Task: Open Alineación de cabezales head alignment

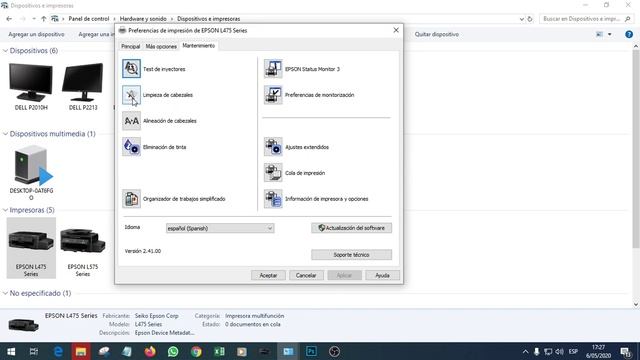Action: [x=131, y=121]
